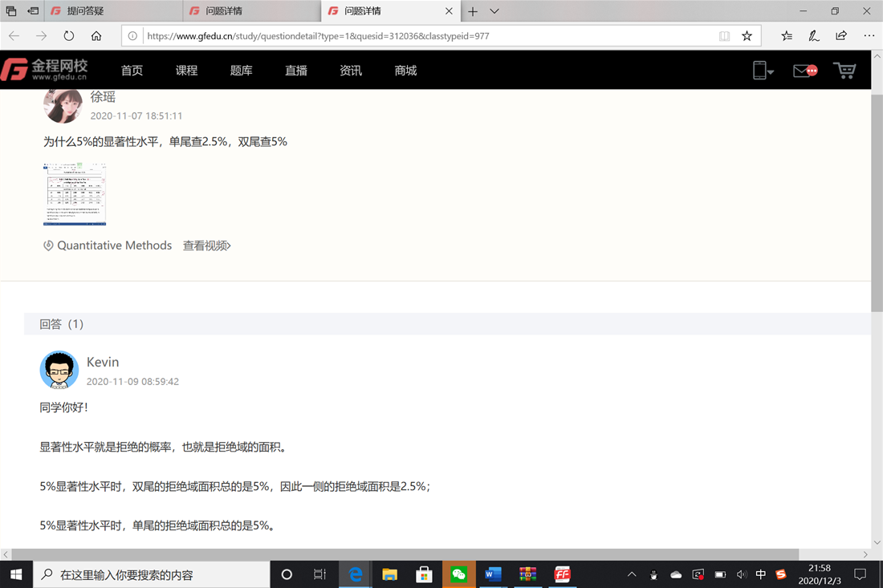This screenshot has width=883, height=588.
Task: Open a new tab with plus icon
Action: (473, 11)
